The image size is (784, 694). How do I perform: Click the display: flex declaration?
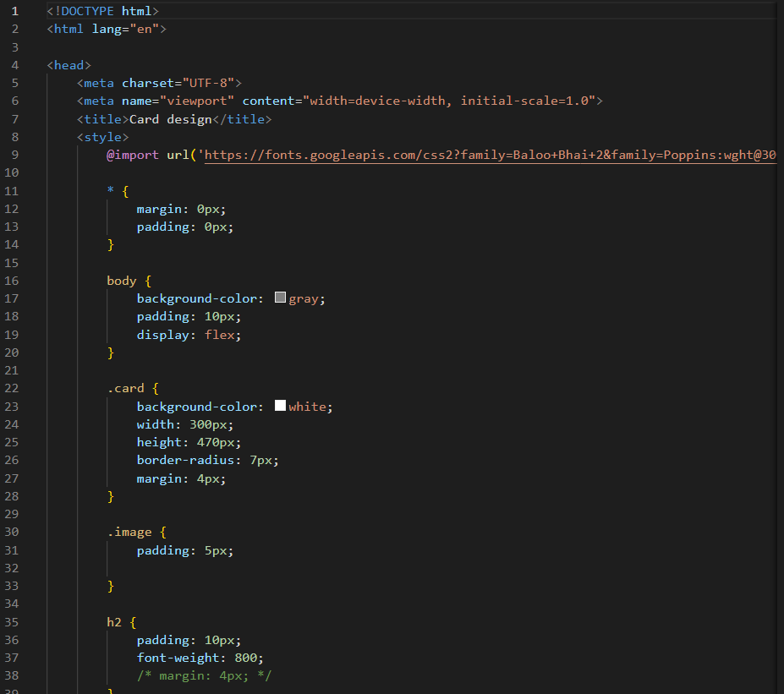tap(189, 335)
